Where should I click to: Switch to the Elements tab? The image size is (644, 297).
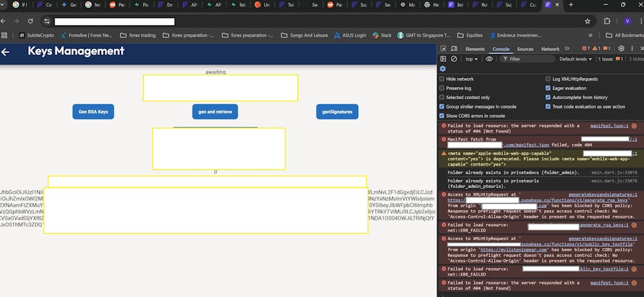click(475, 49)
